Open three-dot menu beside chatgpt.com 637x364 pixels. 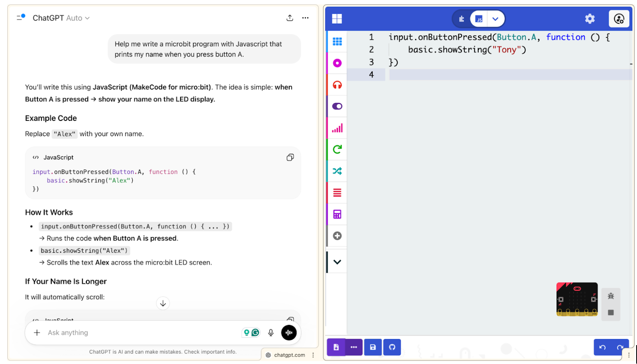coord(313,355)
